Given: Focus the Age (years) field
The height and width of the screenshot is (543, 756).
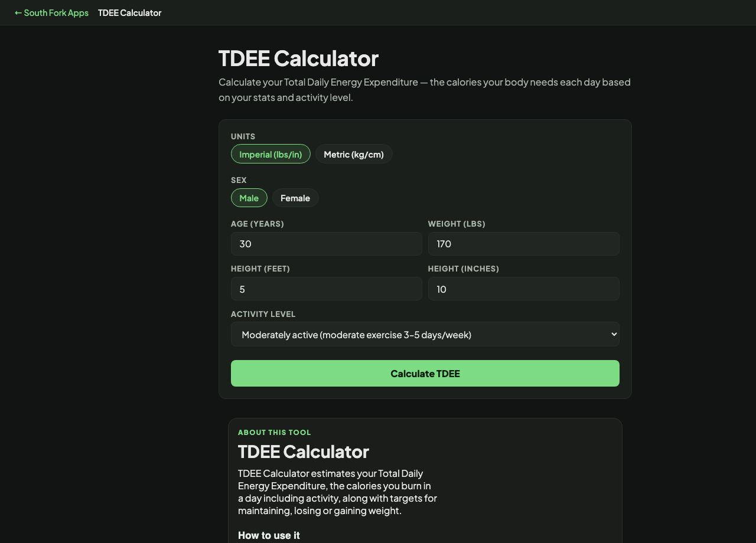Looking at the screenshot, I should pyautogui.click(x=327, y=244).
